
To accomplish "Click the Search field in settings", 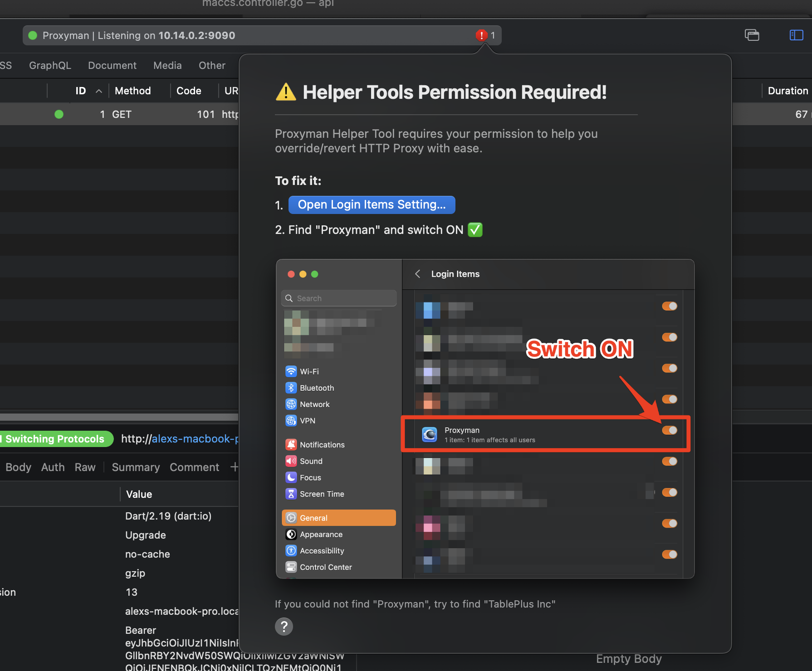I will pos(338,298).
